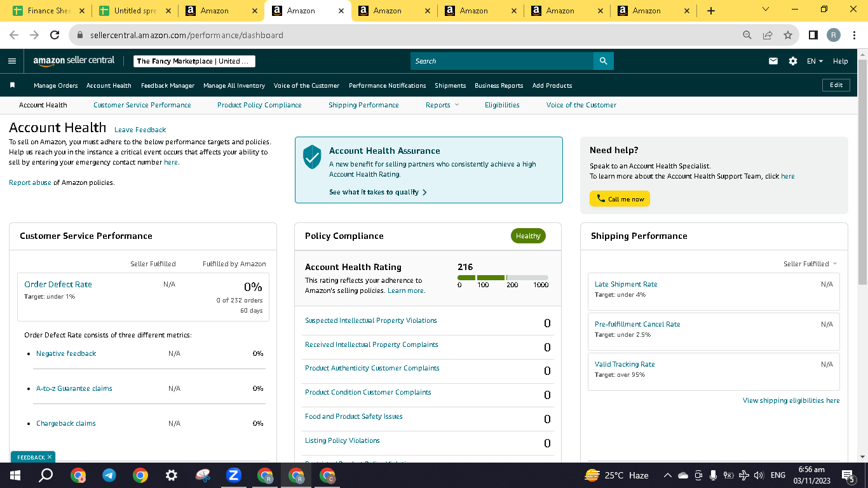Open Windows Settings from taskbar
This screenshot has width=868, height=488.
171,475
